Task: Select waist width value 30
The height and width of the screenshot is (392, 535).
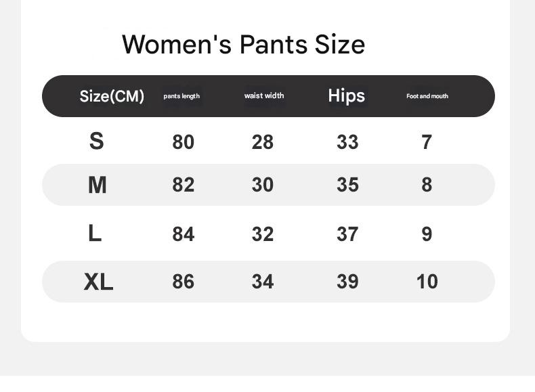Action: (x=262, y=185)
